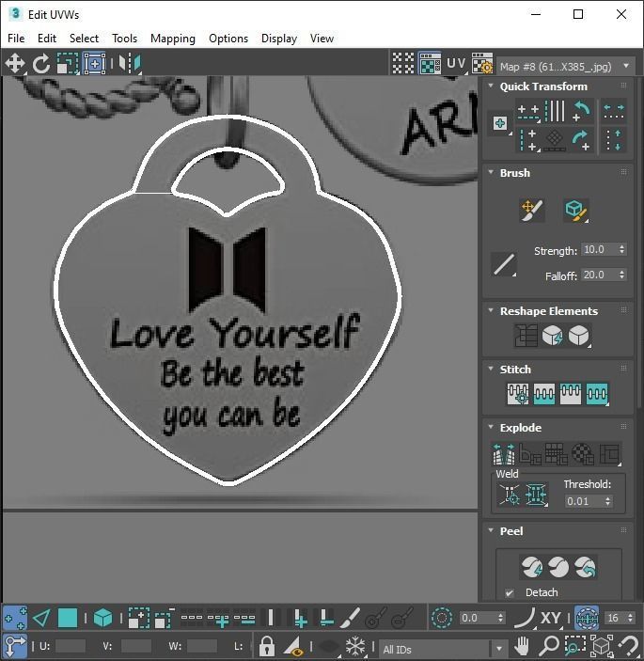Viewport: 644px width, 661px height.
Task: Collapse the Brush rollout
Action: coord(491,172)
